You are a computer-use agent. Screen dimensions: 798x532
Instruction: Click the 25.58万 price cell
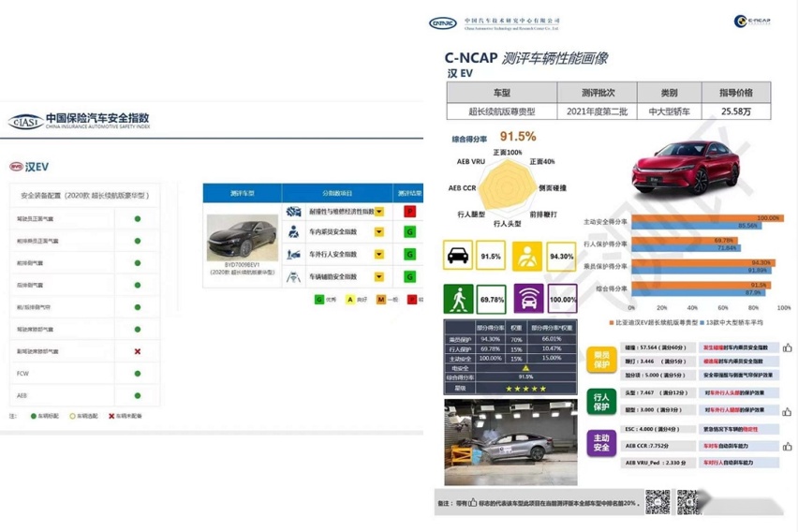pyautogui.click(x=736, y=111)
